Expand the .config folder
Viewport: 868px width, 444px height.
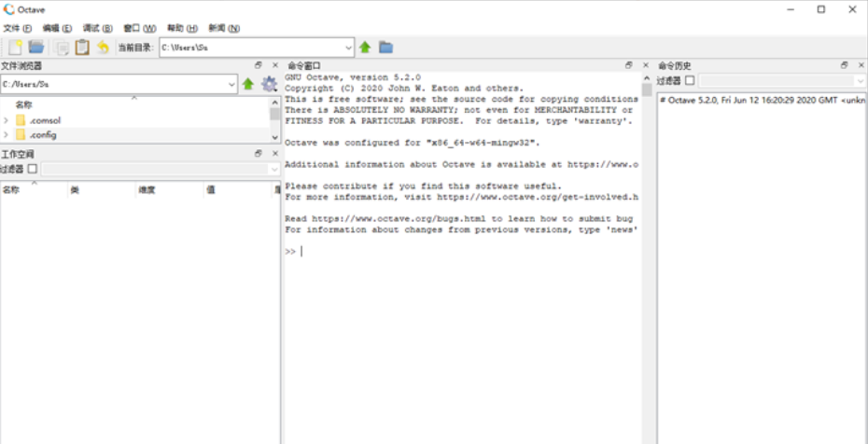tap(7, 135)
